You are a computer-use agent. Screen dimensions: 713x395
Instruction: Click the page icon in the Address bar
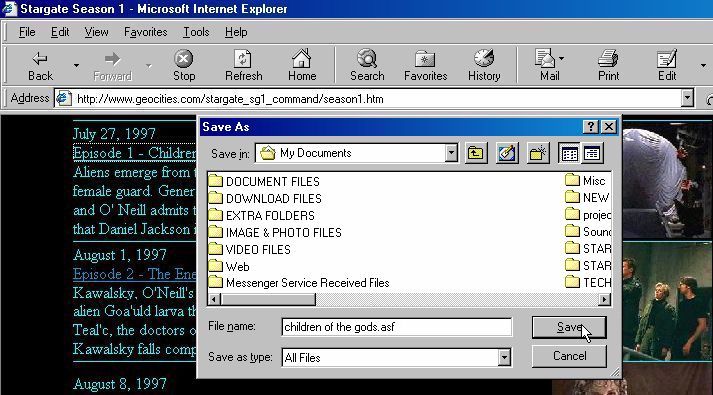pyautogui.click(x=63, y=99)
